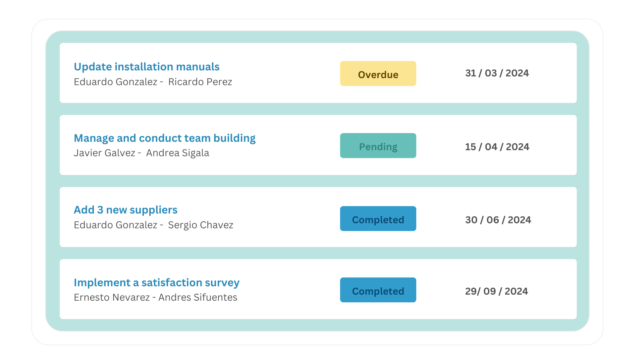
Task: Click assignee Sergio Chavez
Action: coord(200,225)
